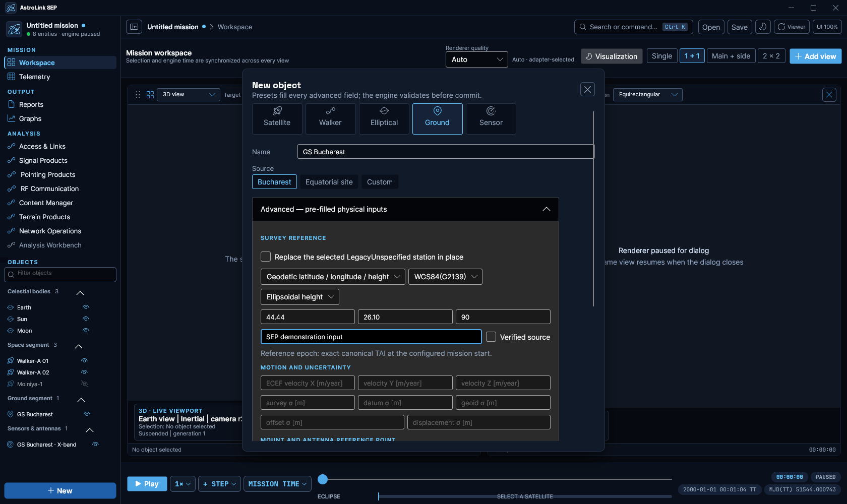
Task: Toggle Moon visibility eye icon
Action: click(86, 331)
